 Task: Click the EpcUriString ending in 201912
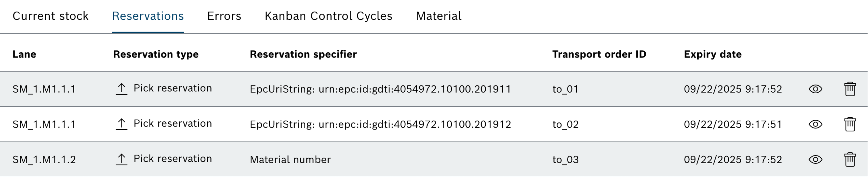380,124
